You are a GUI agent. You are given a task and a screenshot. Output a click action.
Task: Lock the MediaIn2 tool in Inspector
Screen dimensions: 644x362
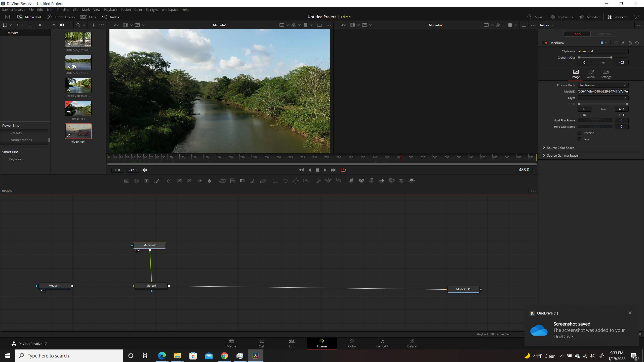click(x=630, y=43)
